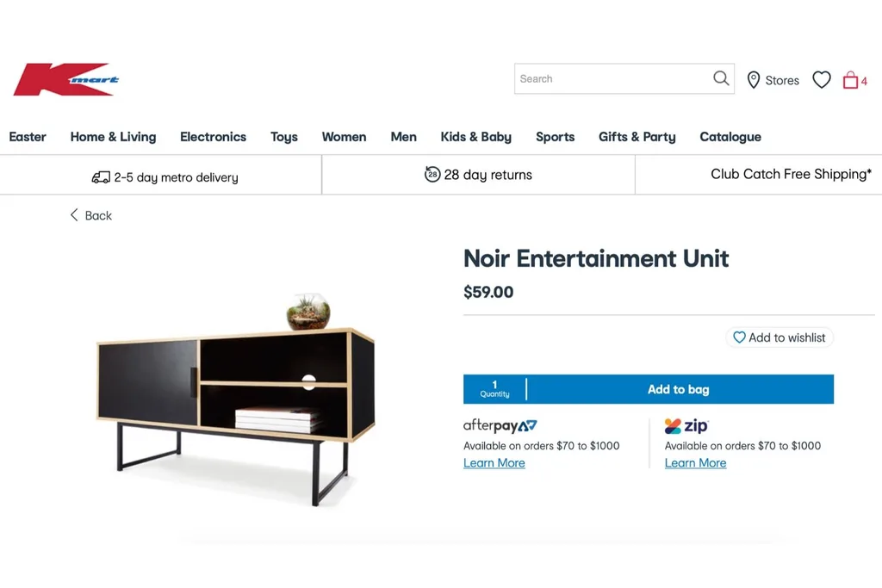Click the Afterpay logo
The height and width of the screenshot is (588, 882).
point(500,425)
